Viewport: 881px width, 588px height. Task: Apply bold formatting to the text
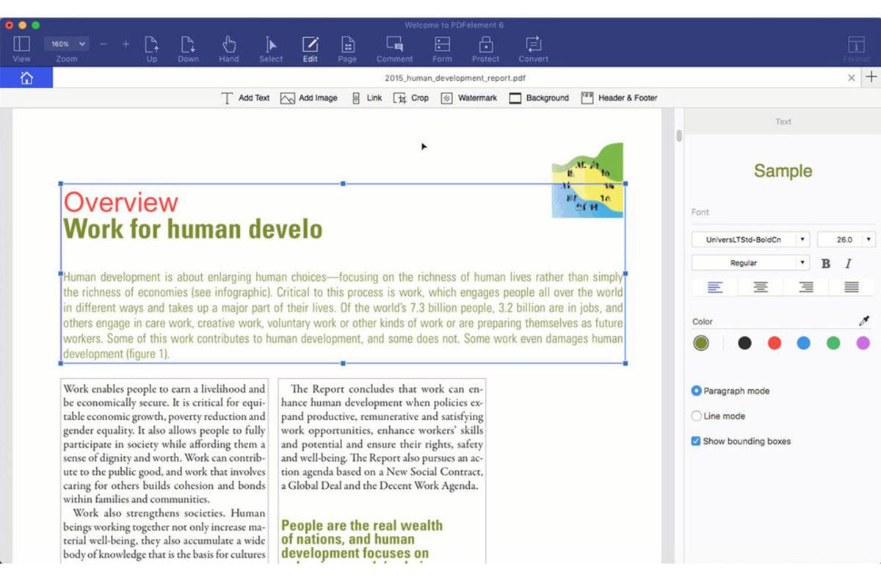825,262
